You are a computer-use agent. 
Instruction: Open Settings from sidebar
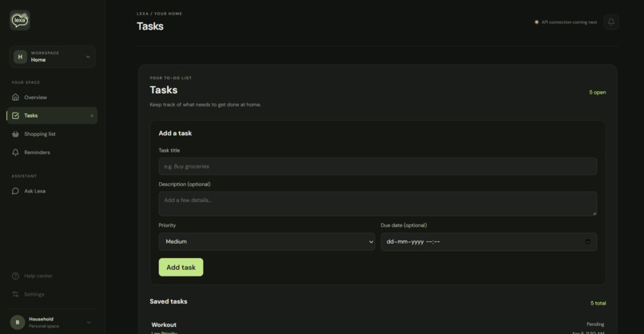click(52, 294)
